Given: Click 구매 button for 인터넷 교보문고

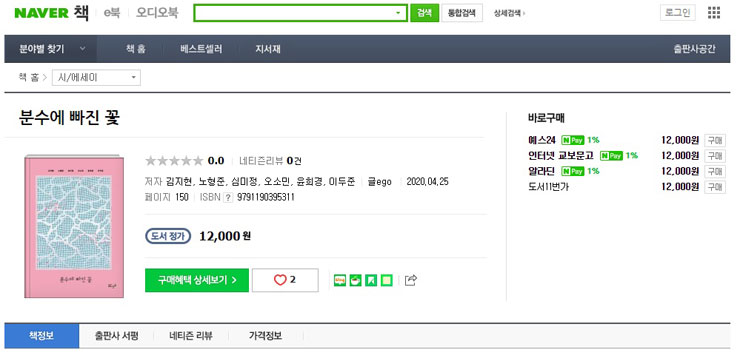Looking at the screenshot, I should pyautogui.click(x=715, y=156).
